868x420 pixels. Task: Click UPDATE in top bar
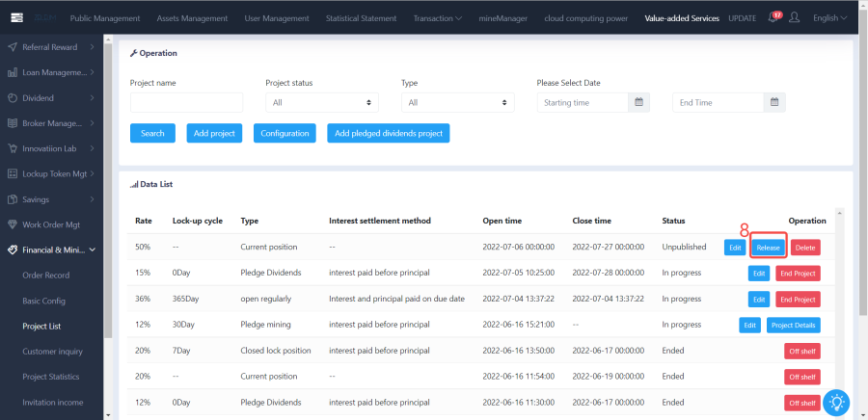tap(743, 18)
